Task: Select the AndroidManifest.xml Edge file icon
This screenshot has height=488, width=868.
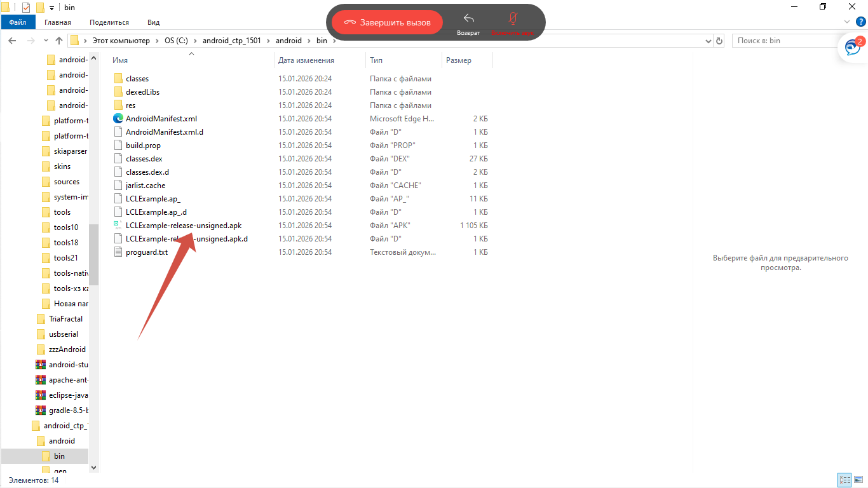Action: pos(118,119)
